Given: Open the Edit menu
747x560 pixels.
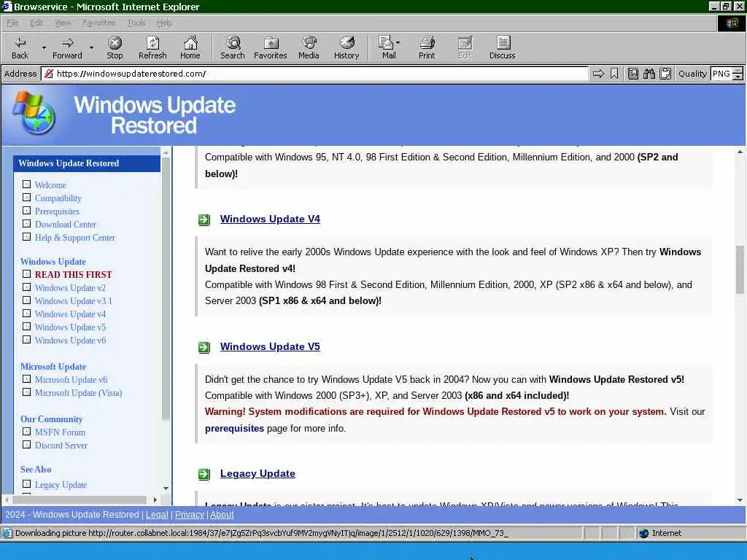Looking at the screenshot, I should pos(36,23).
